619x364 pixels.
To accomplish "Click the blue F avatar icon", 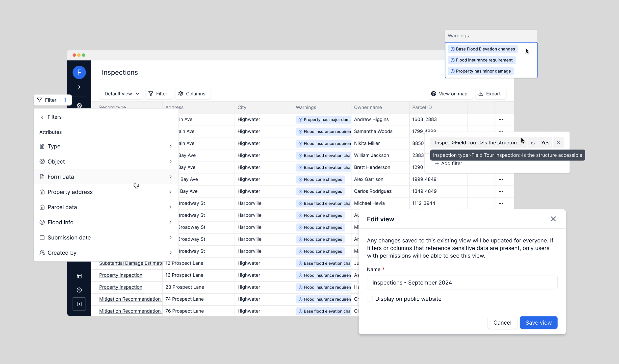I will (x=79, y=72).
